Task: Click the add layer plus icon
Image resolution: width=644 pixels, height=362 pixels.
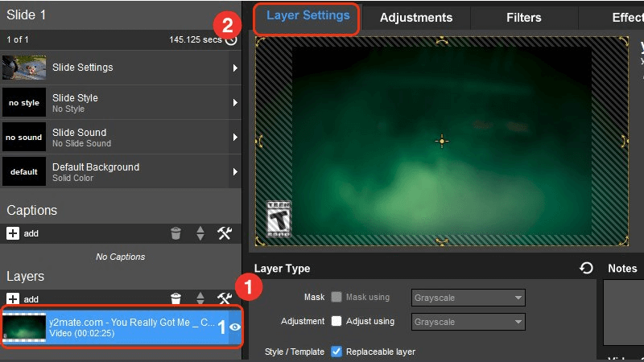Action: point(13,299)
